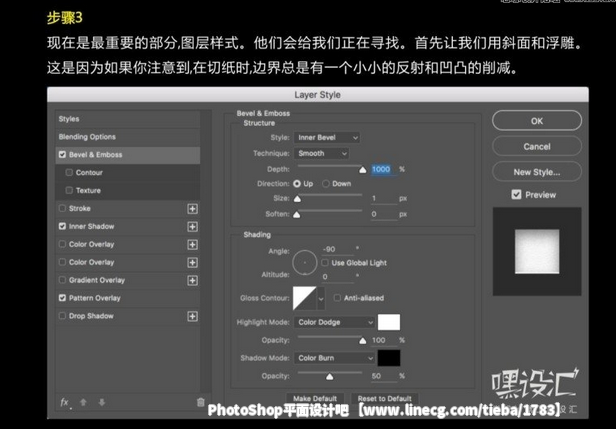Open Highlight Mode dropdown showing Color Dodge
Viewport: 616px width, 429px height.
coord(334,322)
